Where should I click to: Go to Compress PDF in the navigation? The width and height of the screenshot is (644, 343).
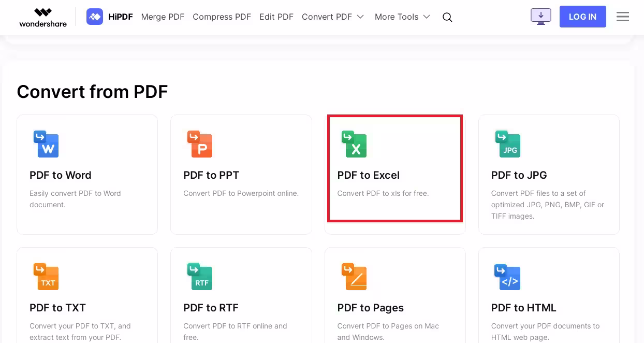coord(222,17)
